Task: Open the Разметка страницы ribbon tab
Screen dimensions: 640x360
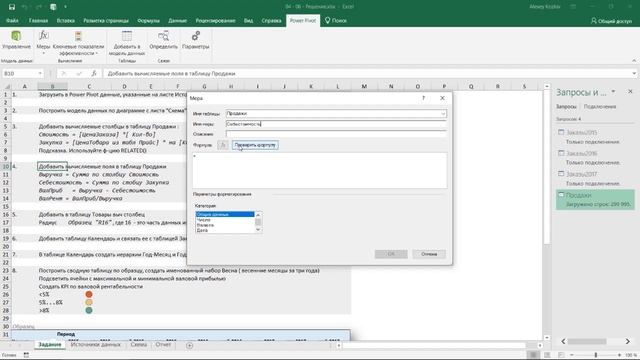Action: 106,20
